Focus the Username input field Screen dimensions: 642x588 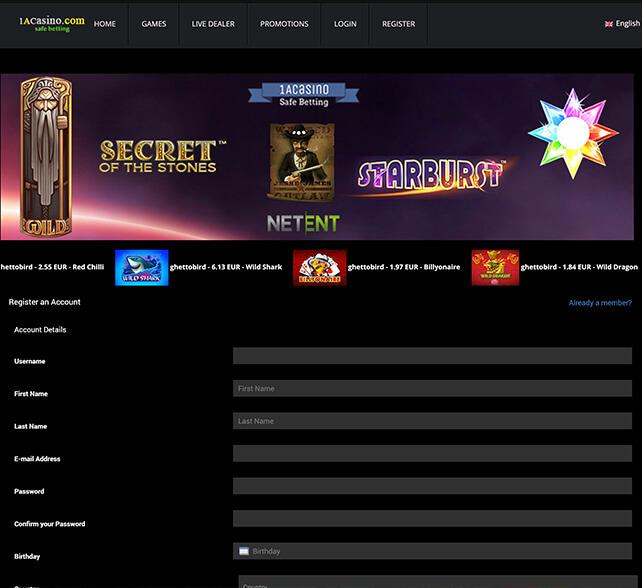[432, 355]
